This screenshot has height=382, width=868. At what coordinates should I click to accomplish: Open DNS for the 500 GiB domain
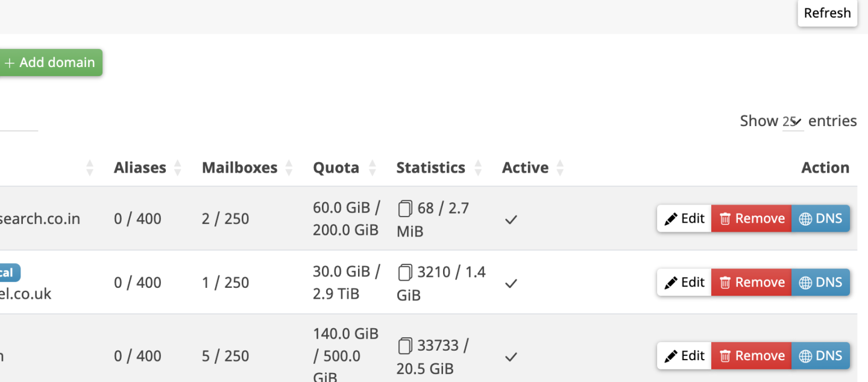pyautogui.click(x=820, y=356)
